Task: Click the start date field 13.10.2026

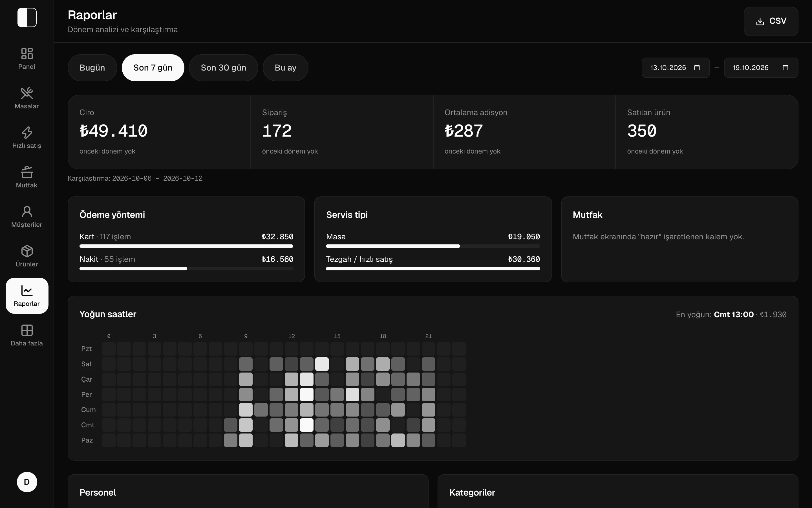Action: click(676, 67)
